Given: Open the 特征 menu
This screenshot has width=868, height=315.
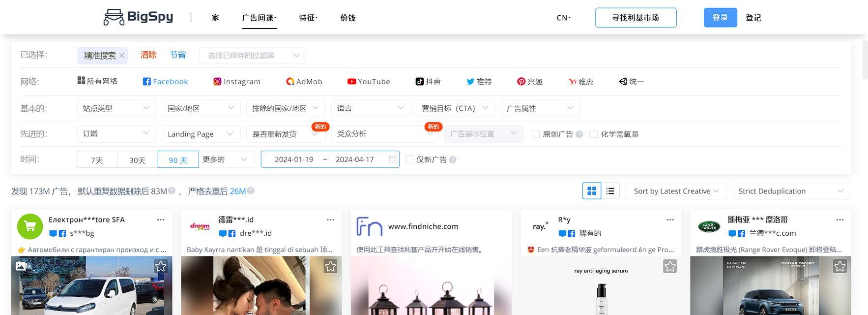Looking at the screenshot, I should [x=308, y=18].
